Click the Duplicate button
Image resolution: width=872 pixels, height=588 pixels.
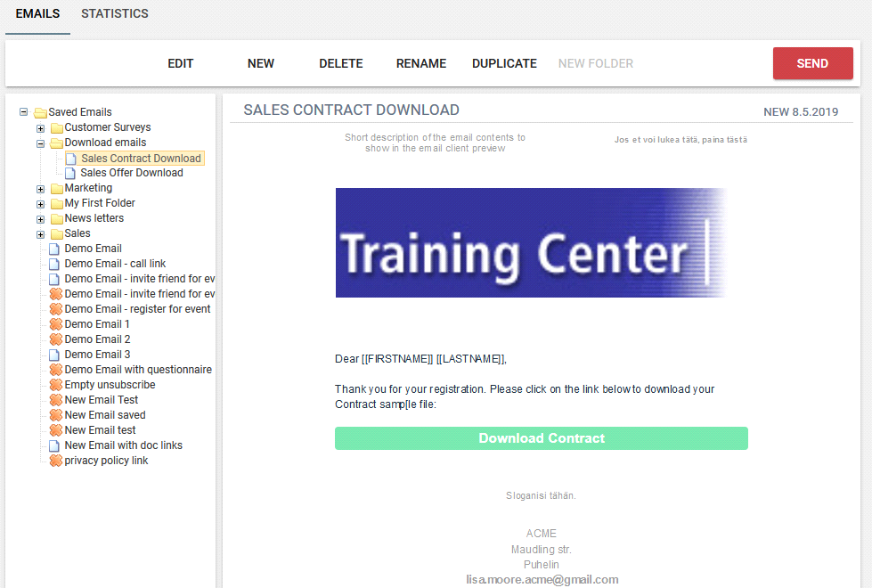coord(504,63)
